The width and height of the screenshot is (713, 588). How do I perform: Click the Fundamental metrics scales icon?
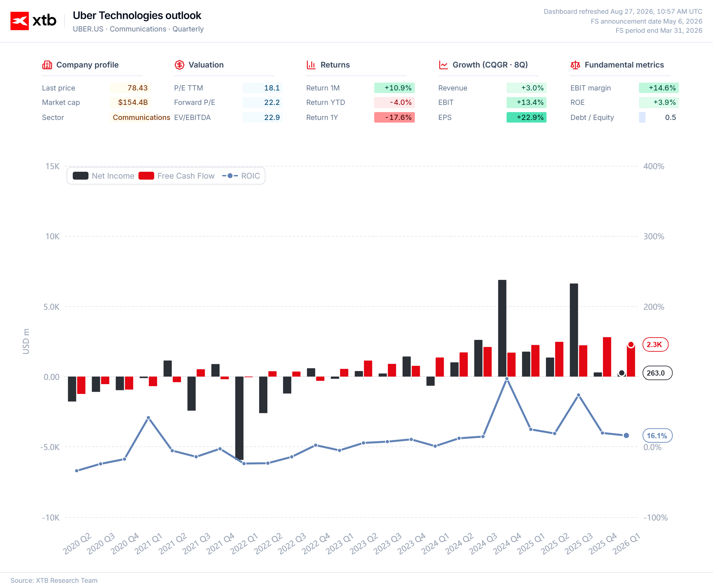click(575, 65)
